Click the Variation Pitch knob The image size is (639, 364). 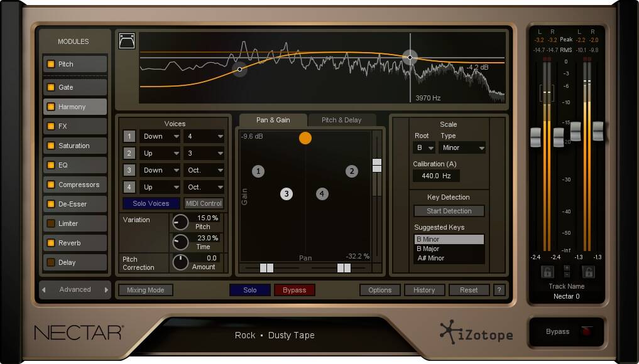coord(180,222)
